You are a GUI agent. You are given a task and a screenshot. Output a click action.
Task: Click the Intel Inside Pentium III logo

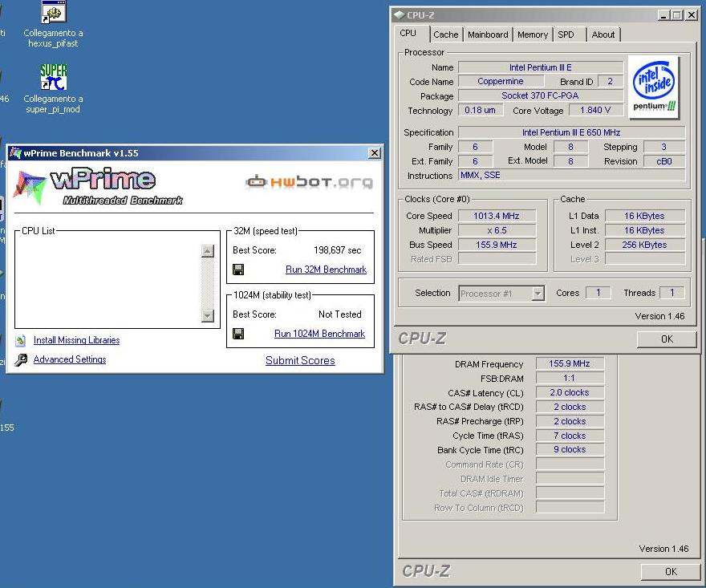point(654,87)
